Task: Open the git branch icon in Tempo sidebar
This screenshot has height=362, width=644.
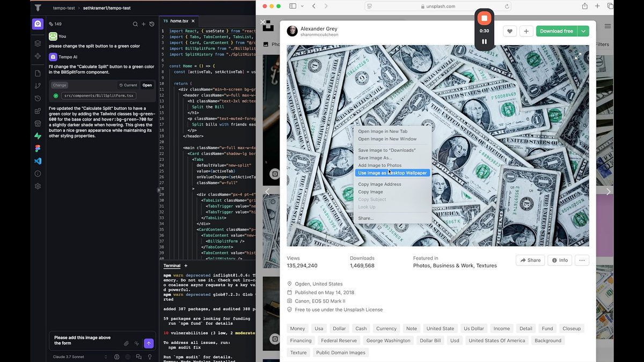Action: click(x=38, y=86)
